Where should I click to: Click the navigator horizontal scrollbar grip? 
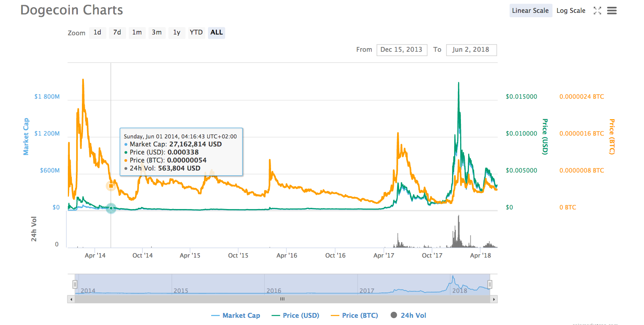pos(283,299)
